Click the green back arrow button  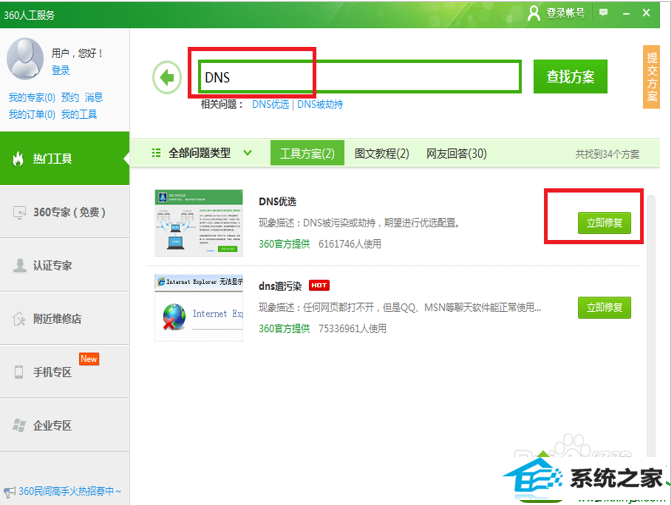[x=167, y=77]
